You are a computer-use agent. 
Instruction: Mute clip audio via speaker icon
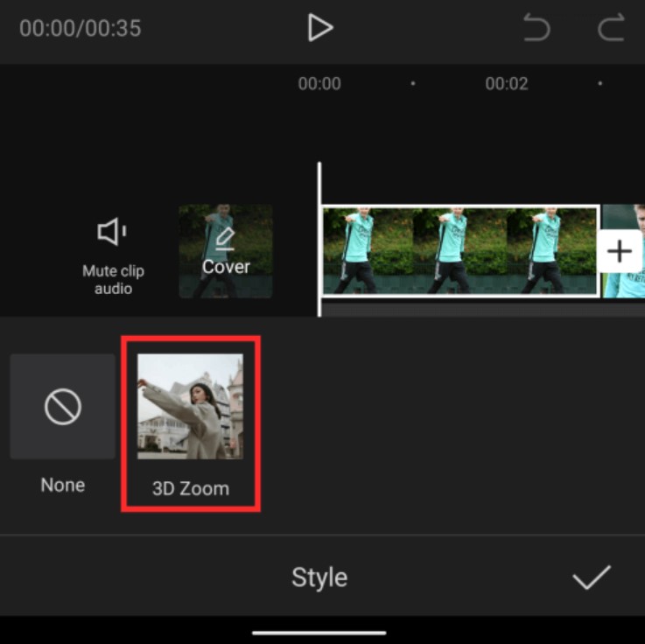tap(112, 232)
